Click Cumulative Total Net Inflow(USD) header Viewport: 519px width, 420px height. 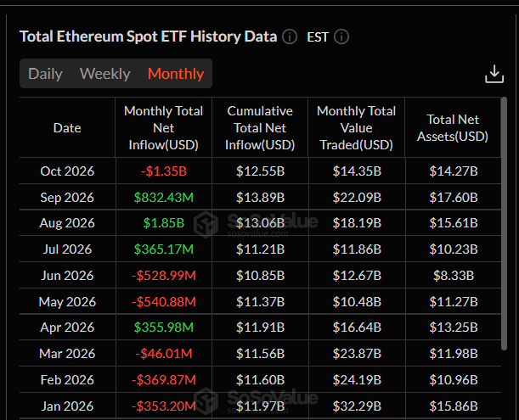coord(260,127)
